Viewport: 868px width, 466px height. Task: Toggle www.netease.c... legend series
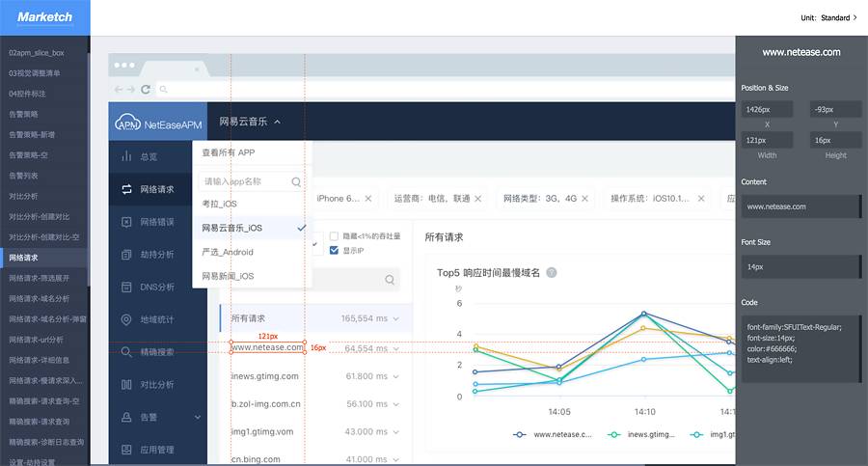pyautogui.click(x=553, y=434)
